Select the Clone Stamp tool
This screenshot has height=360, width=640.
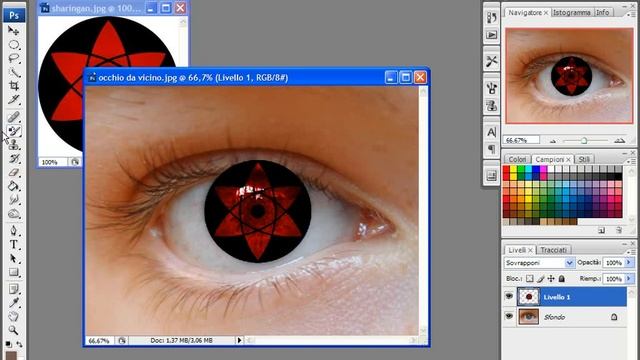tap(13, 144)
